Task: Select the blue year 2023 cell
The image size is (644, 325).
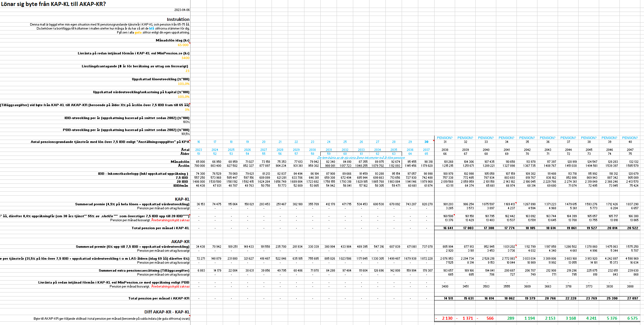Action: [x=199, y=150]
